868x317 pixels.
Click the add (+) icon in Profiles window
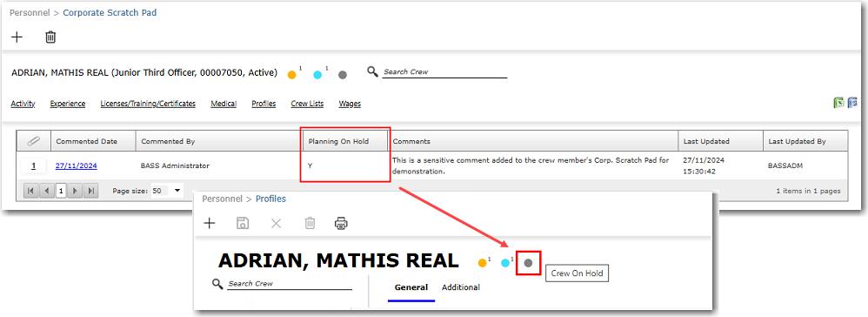[210, 223]
